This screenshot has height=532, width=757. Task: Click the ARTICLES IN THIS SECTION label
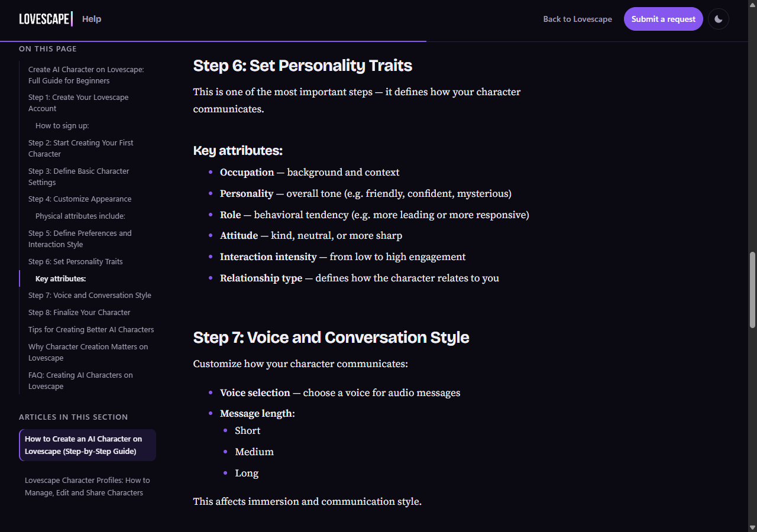(73, 417)
